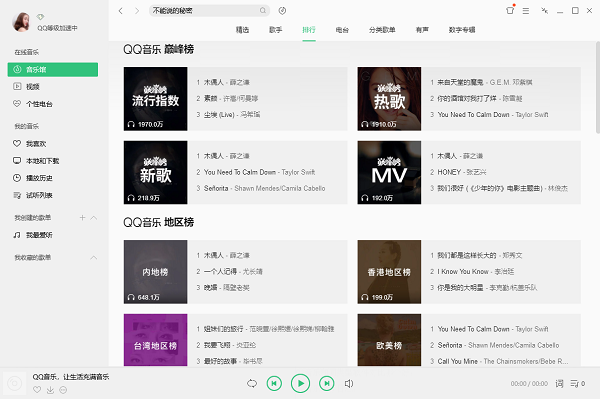Open the skin shirt icon in title bar
The height and width of the screenshot is (399, 600).
click(510, 10)
